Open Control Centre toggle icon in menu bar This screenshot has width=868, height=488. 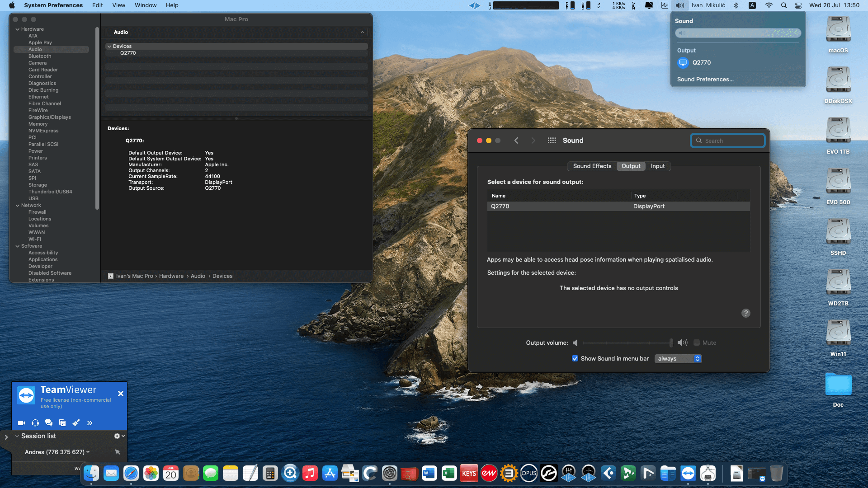798,5
